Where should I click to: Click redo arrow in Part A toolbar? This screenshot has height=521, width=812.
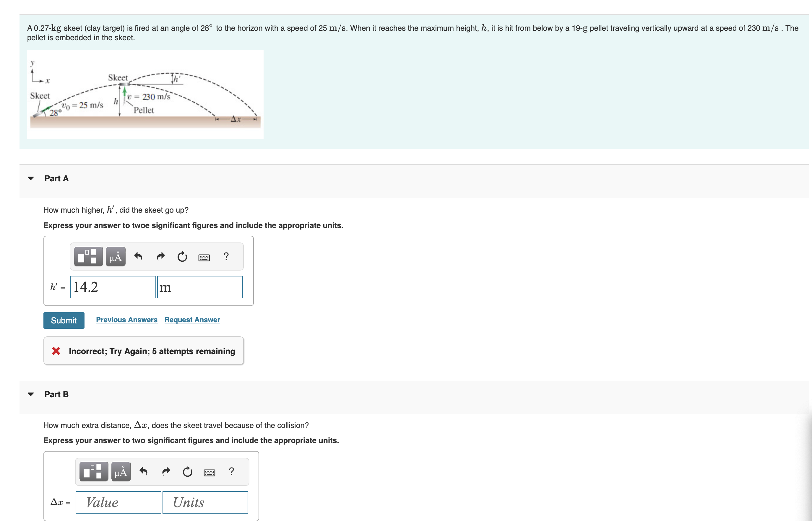pyautogui.click(x=161, y=257)
